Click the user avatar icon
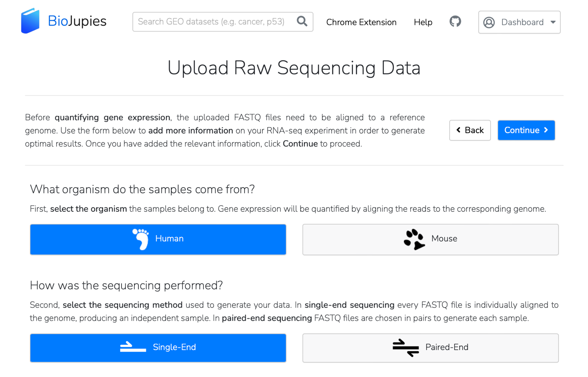588x377 pixels. click(489, 22)
